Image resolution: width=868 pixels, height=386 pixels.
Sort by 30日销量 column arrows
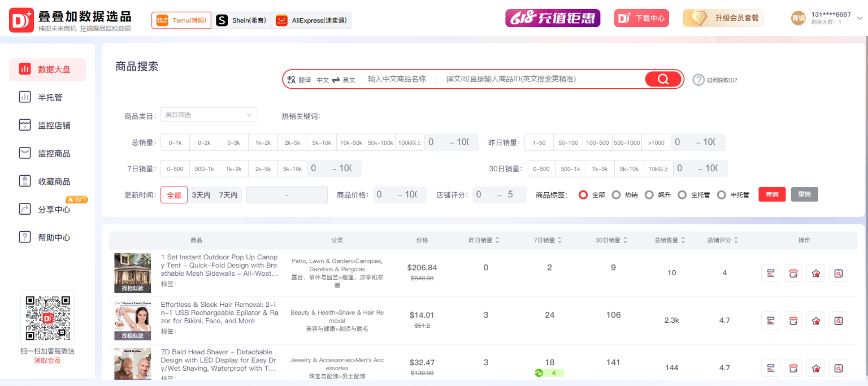625,240
